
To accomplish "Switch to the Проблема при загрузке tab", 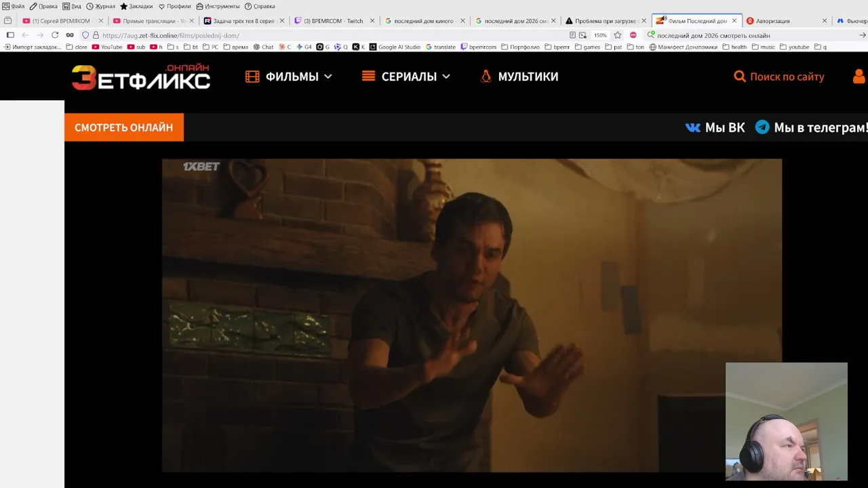I will coord(605,21).
